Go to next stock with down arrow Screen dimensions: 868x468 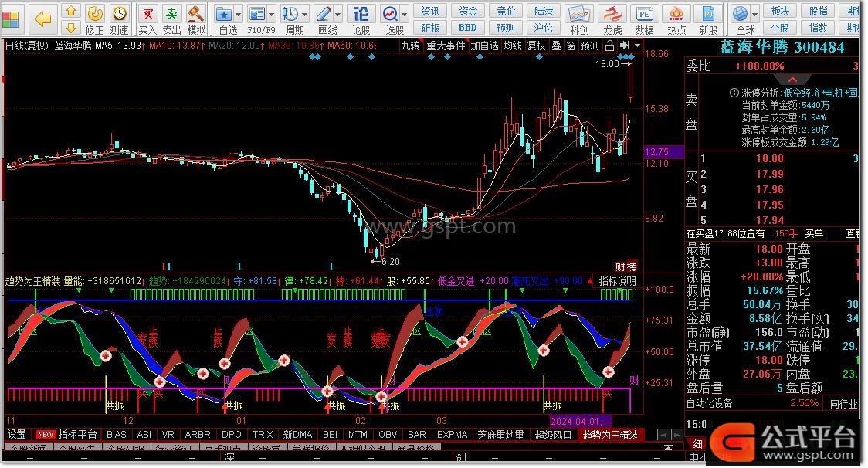pyautogui.click(x=70, y=27)
